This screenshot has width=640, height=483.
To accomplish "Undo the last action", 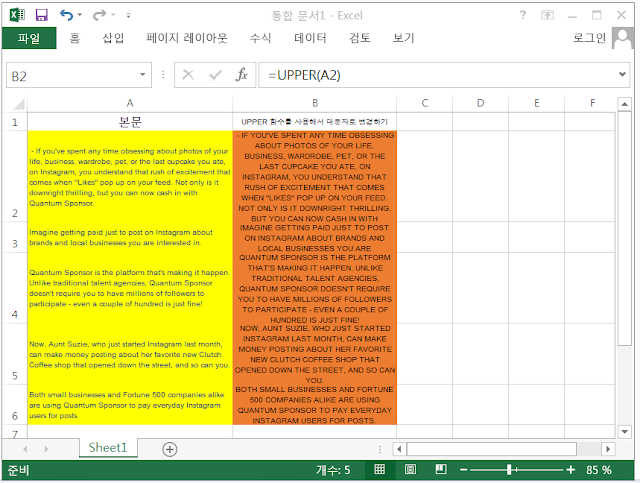I will click(66, 15).
